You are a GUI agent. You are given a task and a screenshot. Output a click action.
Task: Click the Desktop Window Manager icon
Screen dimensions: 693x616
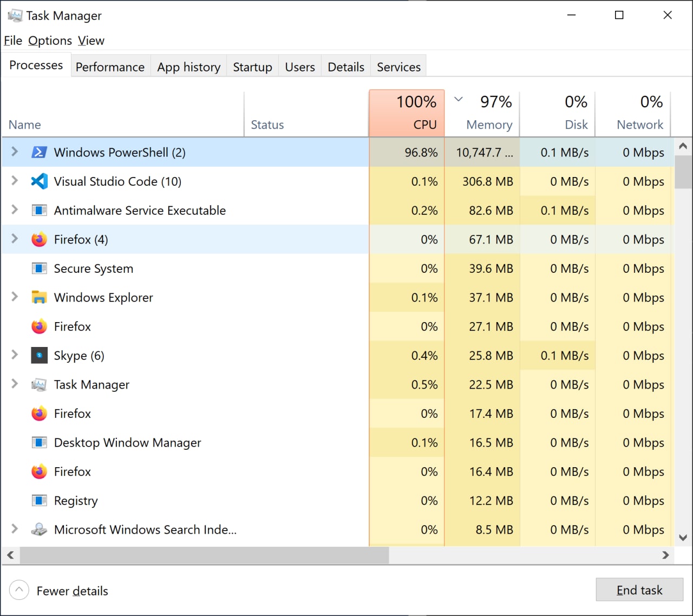(39, 443)
